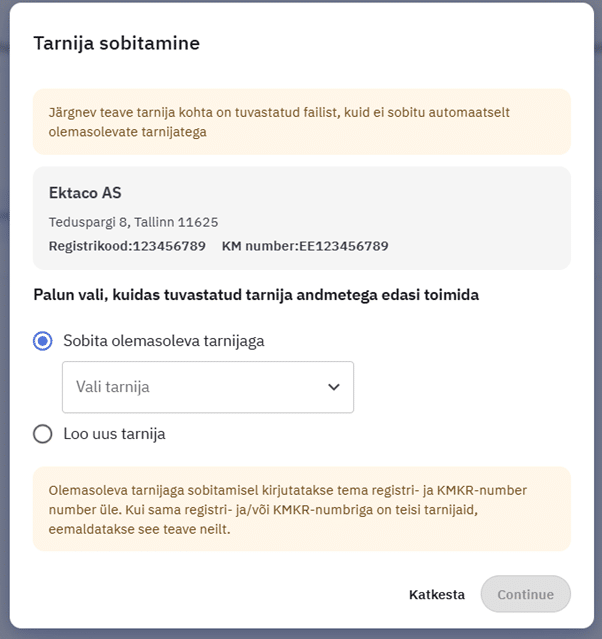
Task: Click the KM number EE123456789 value
Action: (343, 245)
